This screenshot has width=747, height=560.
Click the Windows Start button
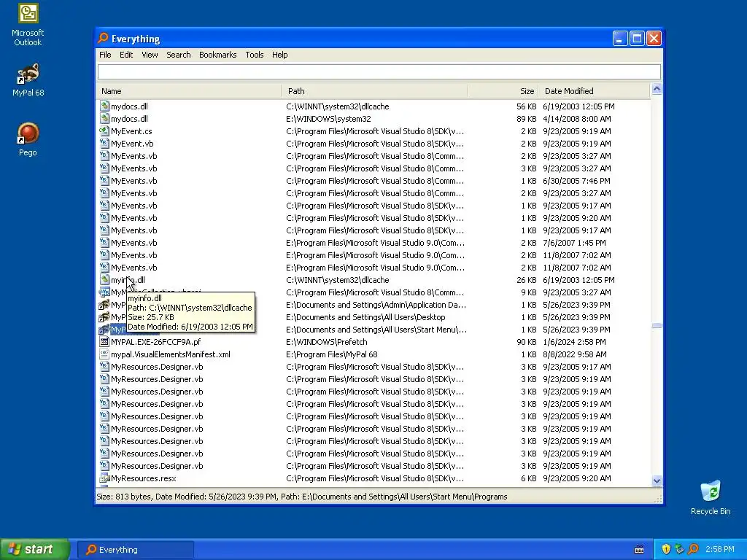[x=35, y=550]
